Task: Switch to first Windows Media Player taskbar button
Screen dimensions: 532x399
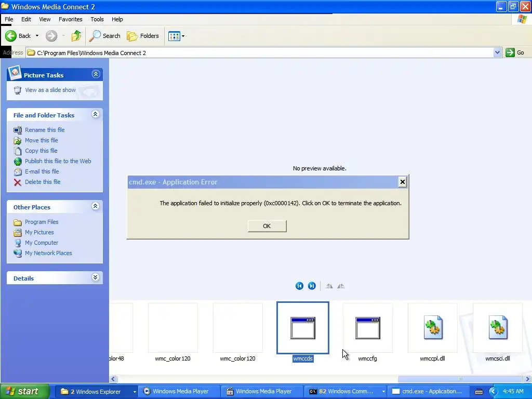Action: (x=179, y=392)
